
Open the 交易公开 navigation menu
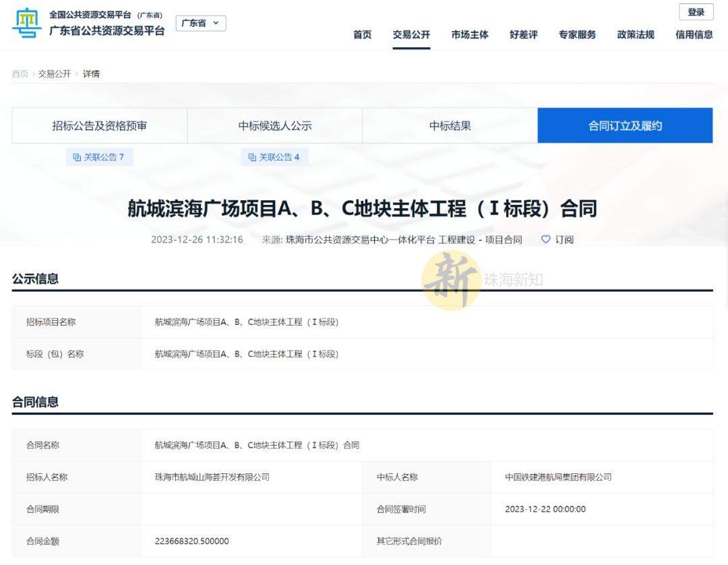point(411,34)
